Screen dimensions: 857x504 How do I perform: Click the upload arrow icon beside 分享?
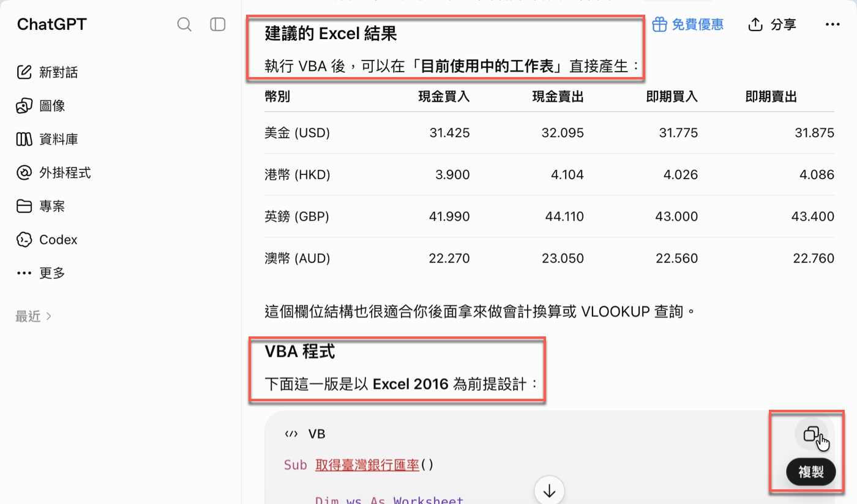pos(756,24)
